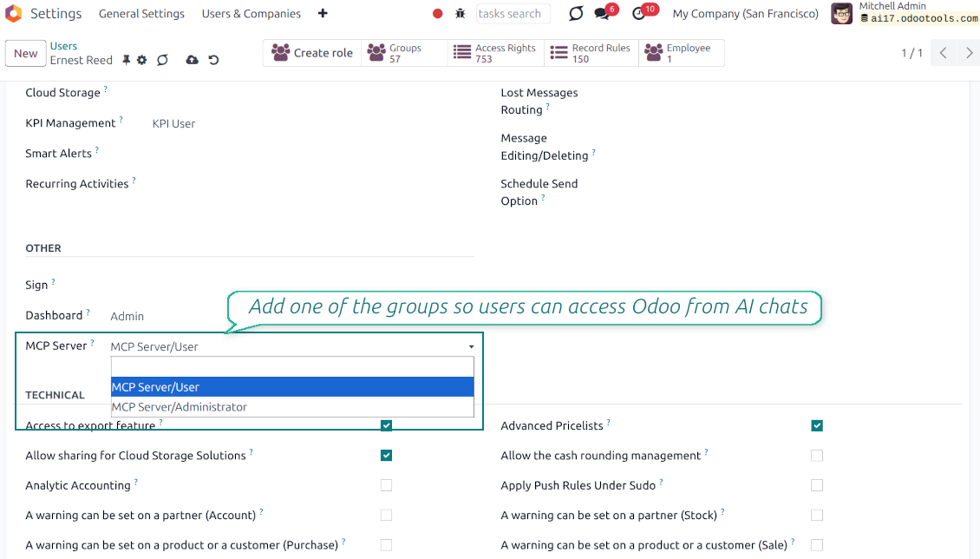
Task: Switch to General Settings
Action: point(141,13)
